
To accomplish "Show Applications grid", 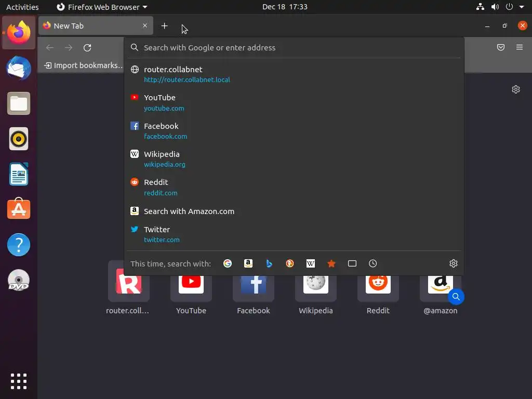I will click(x=19, y=381).
